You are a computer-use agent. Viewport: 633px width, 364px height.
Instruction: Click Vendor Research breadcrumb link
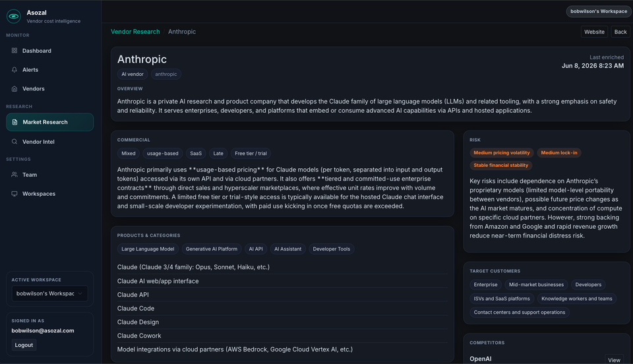pos(135,32)
